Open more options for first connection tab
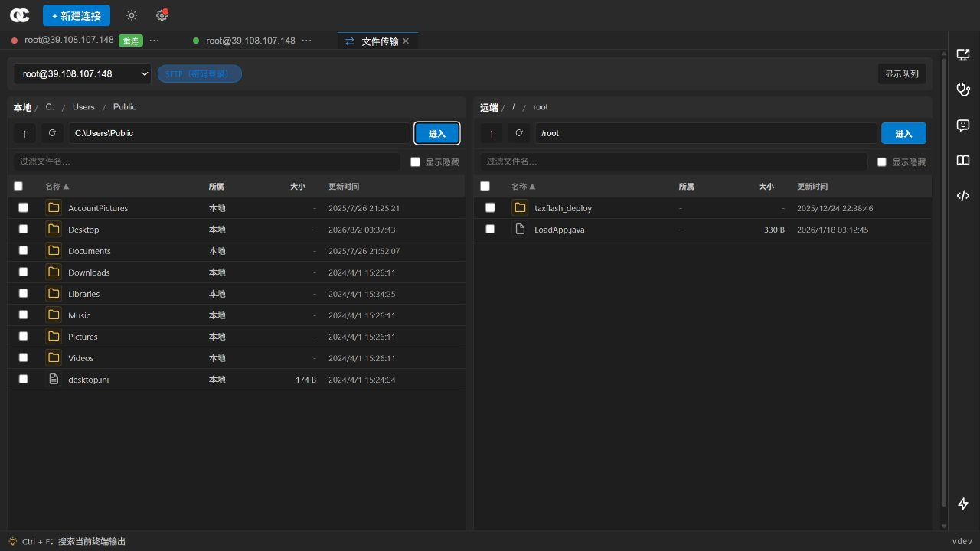 155,41
